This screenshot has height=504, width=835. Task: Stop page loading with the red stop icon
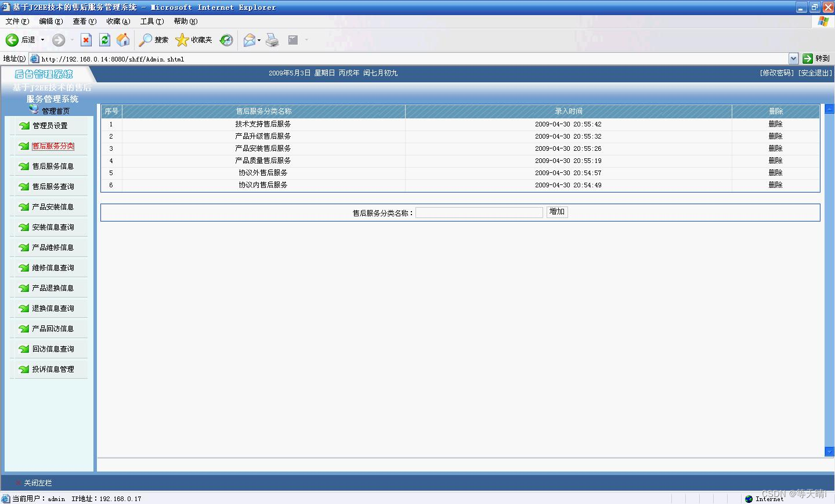point(86,40)
